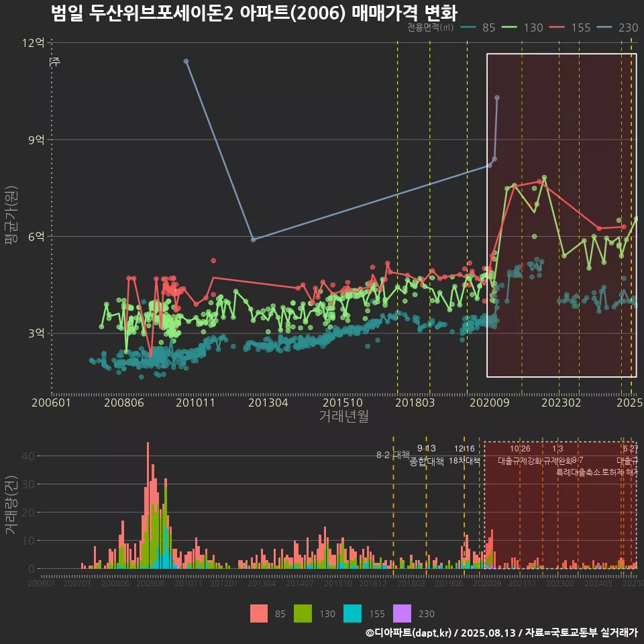Click the 거래년월 axis title under the price chart
Viewport: 644px width, 644px height.
(343, 416)
